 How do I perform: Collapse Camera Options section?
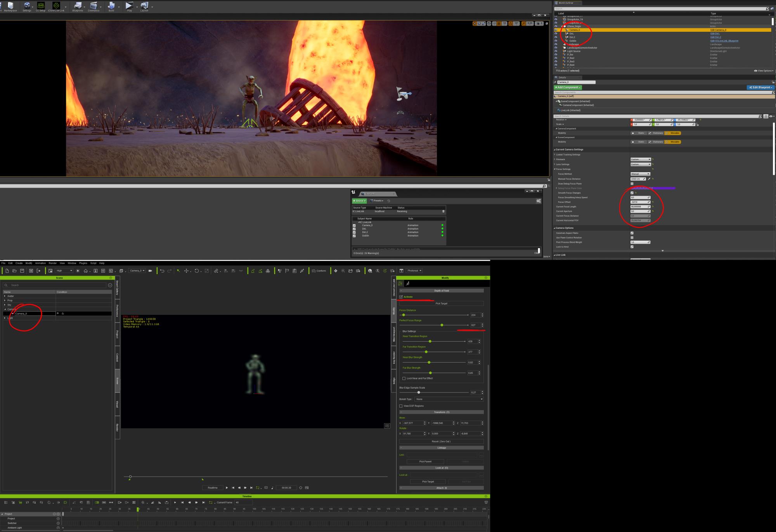[x=554, y=228]
